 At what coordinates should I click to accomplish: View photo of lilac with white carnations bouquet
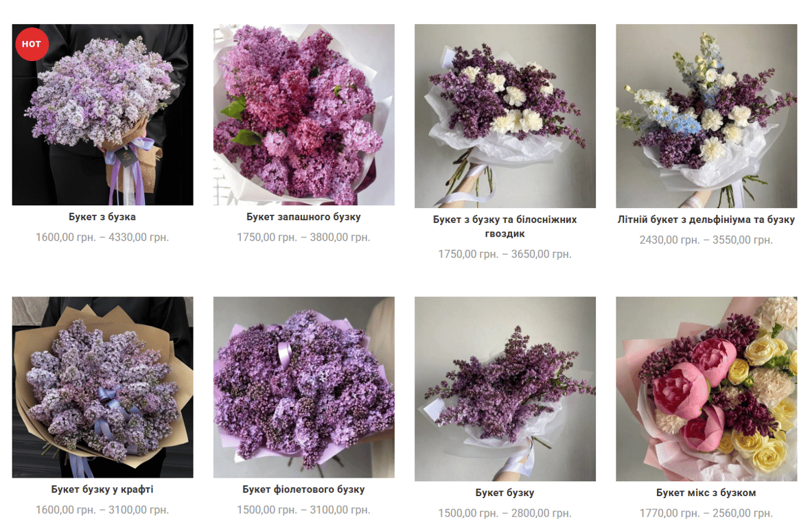click(505, 116)
